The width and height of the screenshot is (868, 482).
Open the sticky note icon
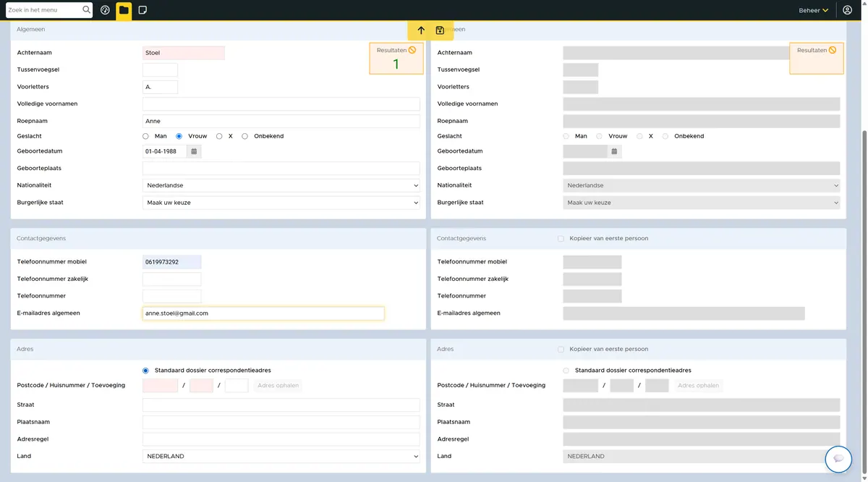tap(142, 10)
